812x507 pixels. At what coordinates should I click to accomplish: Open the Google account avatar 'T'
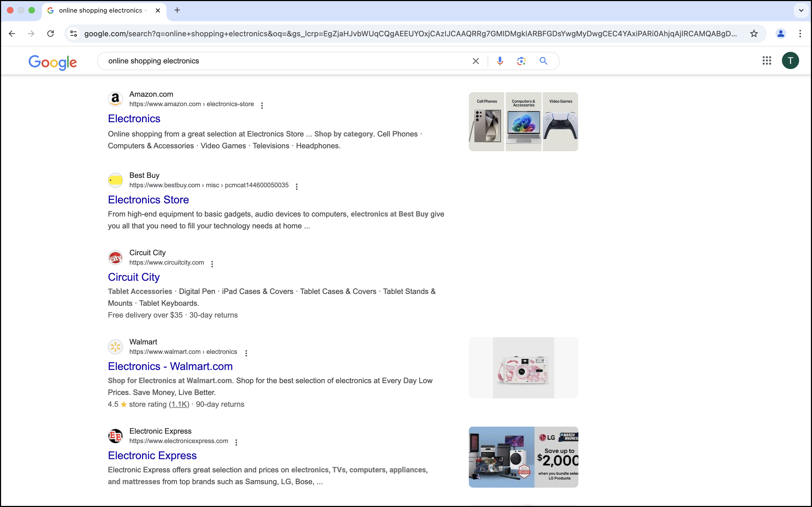pos(790,61)
